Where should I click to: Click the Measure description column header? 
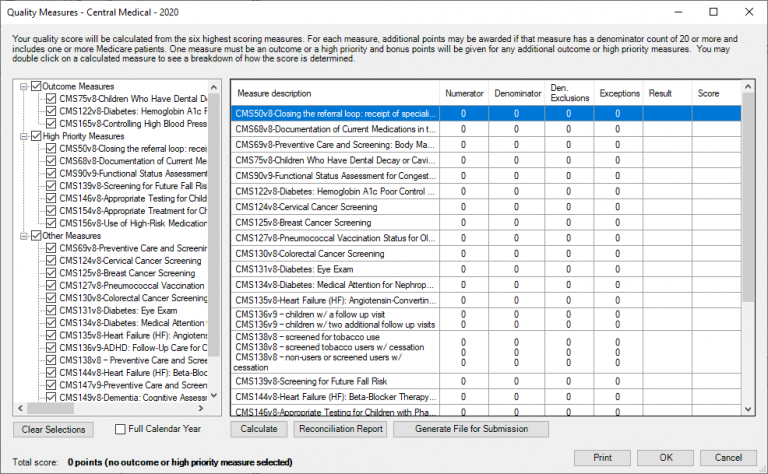pyautogui.click(x=335, y=93)
